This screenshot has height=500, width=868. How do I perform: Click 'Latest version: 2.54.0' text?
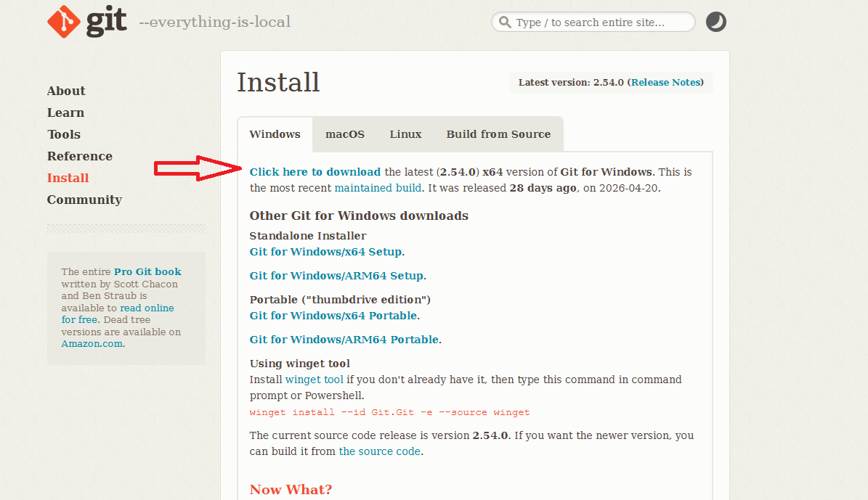[x=571, y=83]
